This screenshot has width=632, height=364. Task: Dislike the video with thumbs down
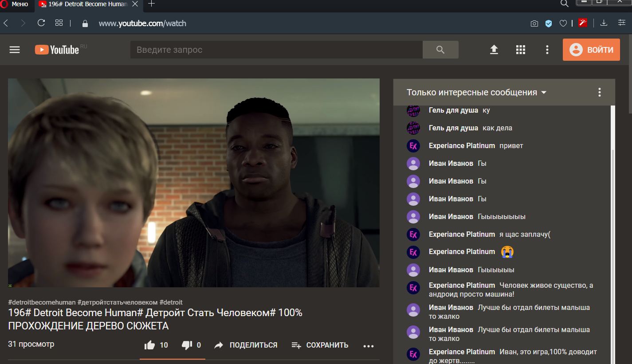(x=191, y=345)
